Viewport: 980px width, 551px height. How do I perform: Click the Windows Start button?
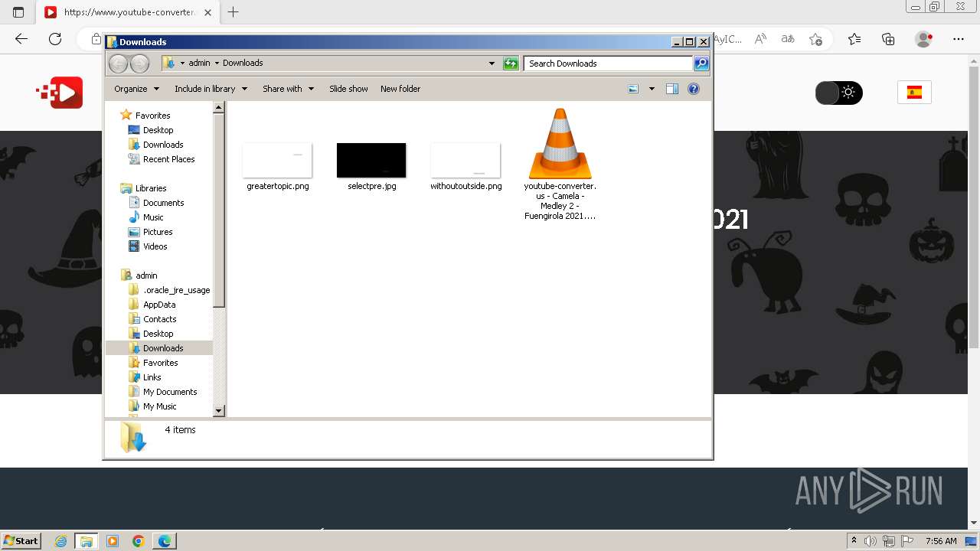[21, 541]
